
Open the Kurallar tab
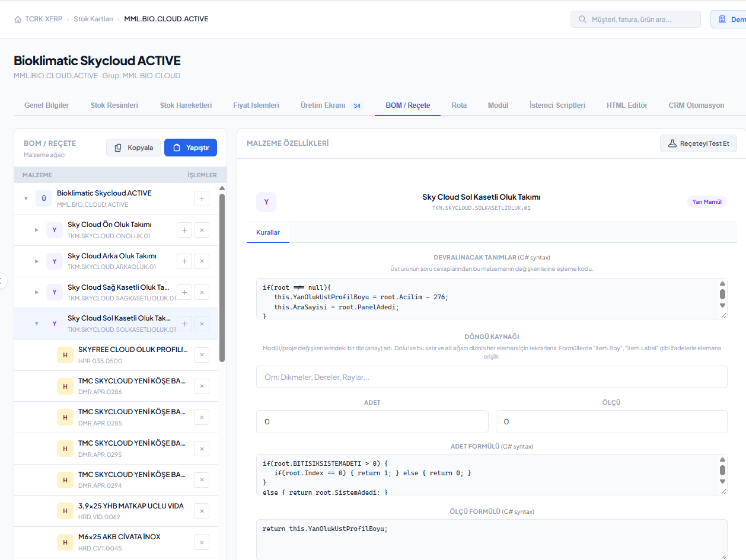pos(268,232)
